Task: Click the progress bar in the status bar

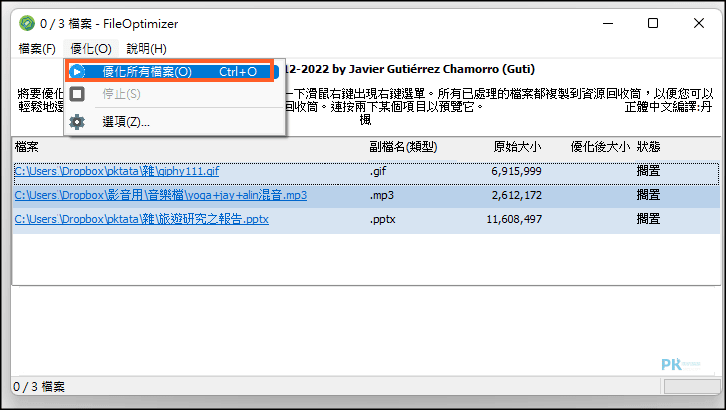Action: 692,387
